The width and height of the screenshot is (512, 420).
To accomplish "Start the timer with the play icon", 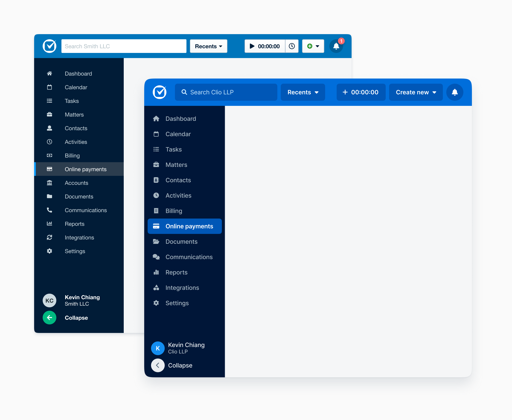I will (x=252, y=46).
